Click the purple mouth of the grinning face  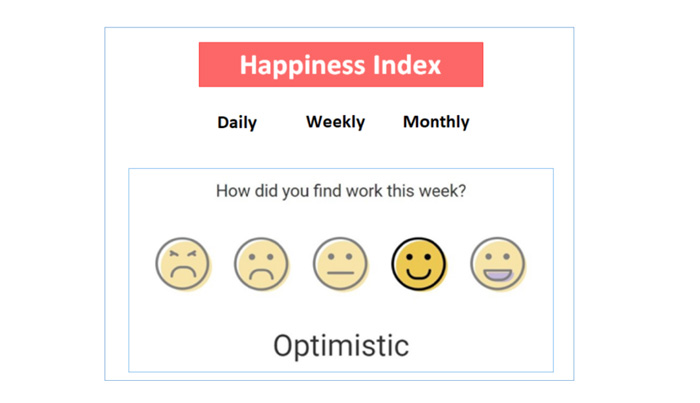pyautogui.click(x=498, y=275)
